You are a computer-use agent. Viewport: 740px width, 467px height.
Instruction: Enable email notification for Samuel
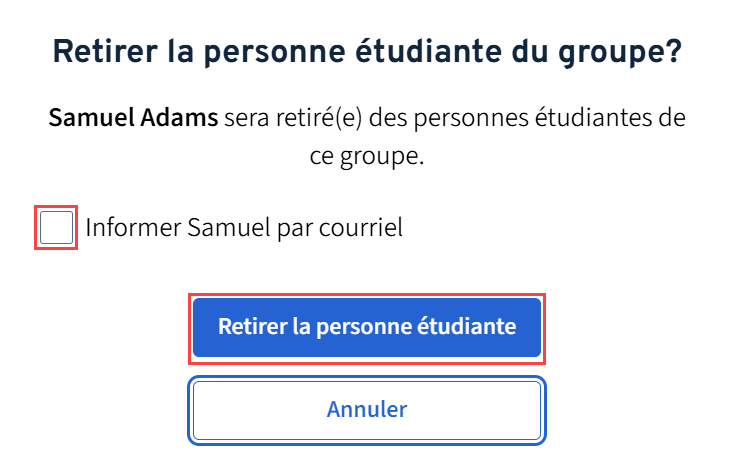(57, 228)
